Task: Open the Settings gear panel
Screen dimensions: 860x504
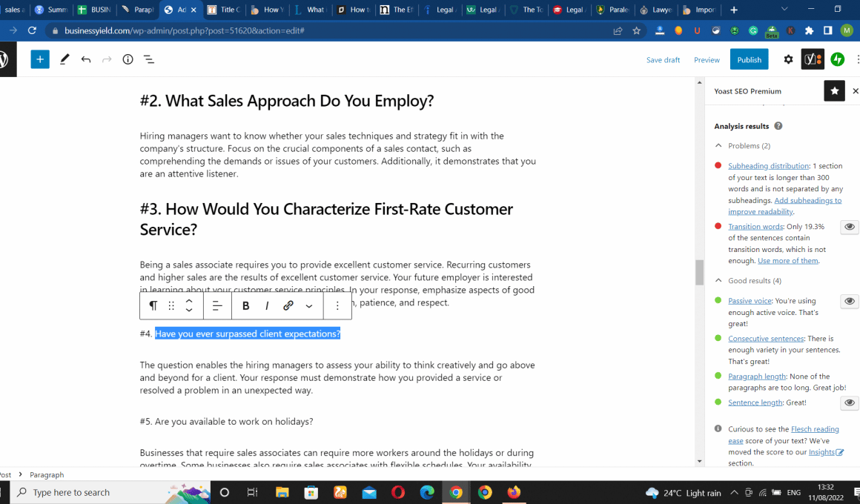Action: 788,59
